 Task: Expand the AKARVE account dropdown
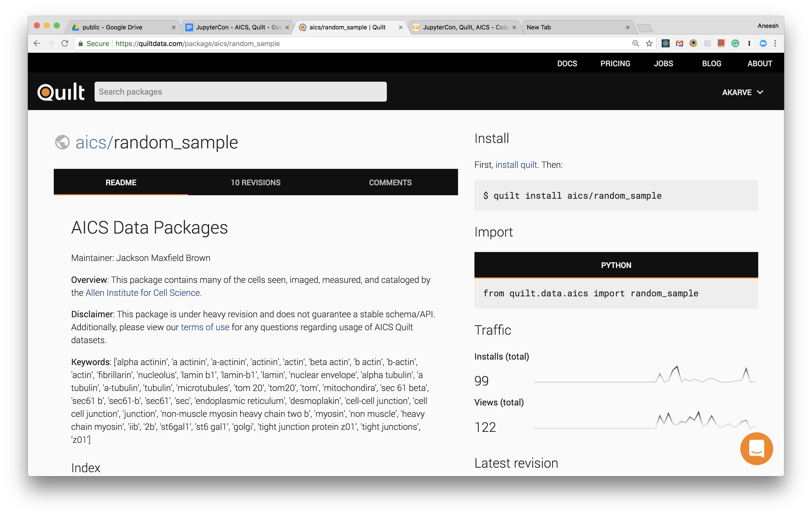tap(742, 92)
